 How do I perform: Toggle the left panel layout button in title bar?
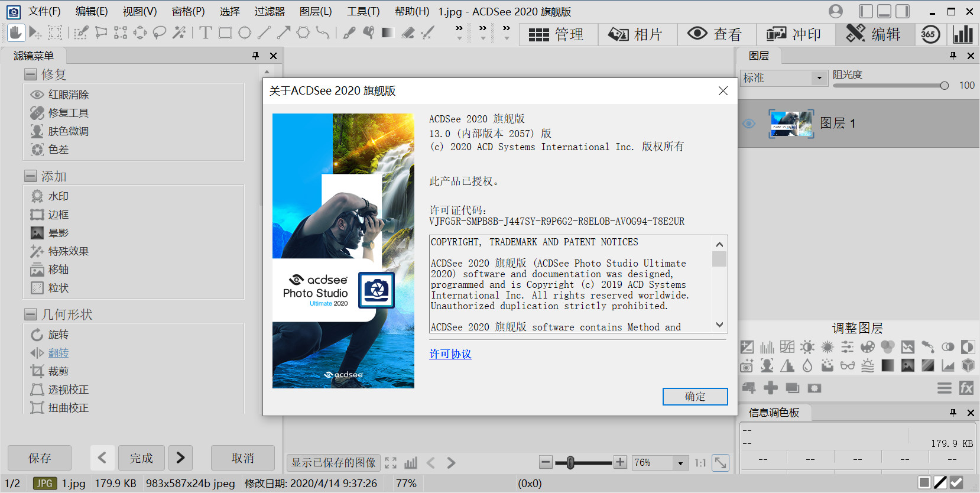point(866,11)
